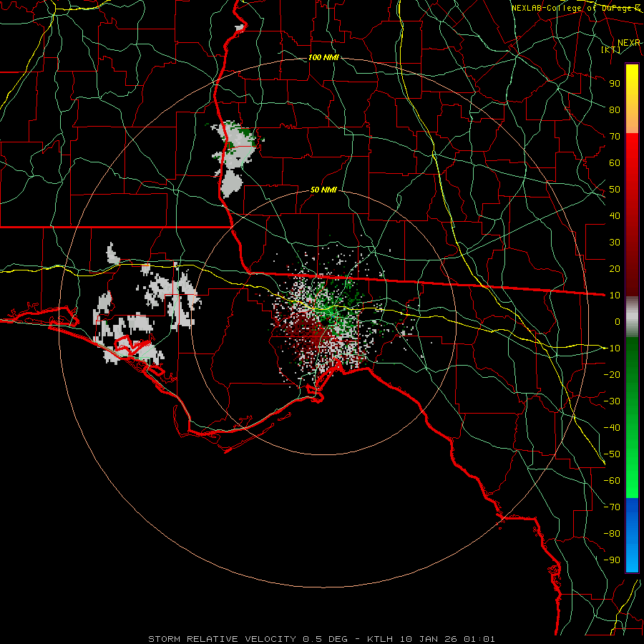The width and height of the screenshot is (644, 644).
Task: Click the "KTLH 10 JAN 26 01:01" timestamp
Action: pos(431,639)
